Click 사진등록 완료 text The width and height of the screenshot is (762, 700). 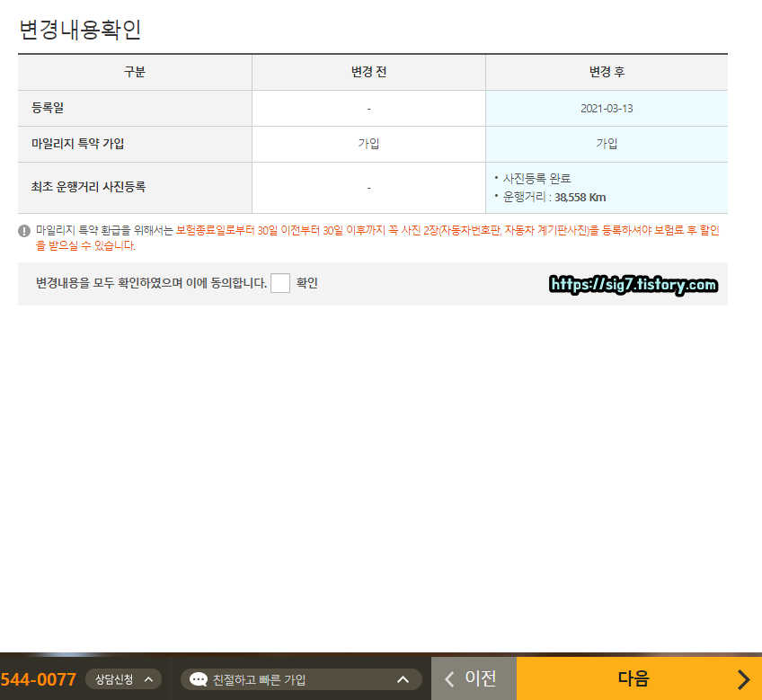coord(536,179)
